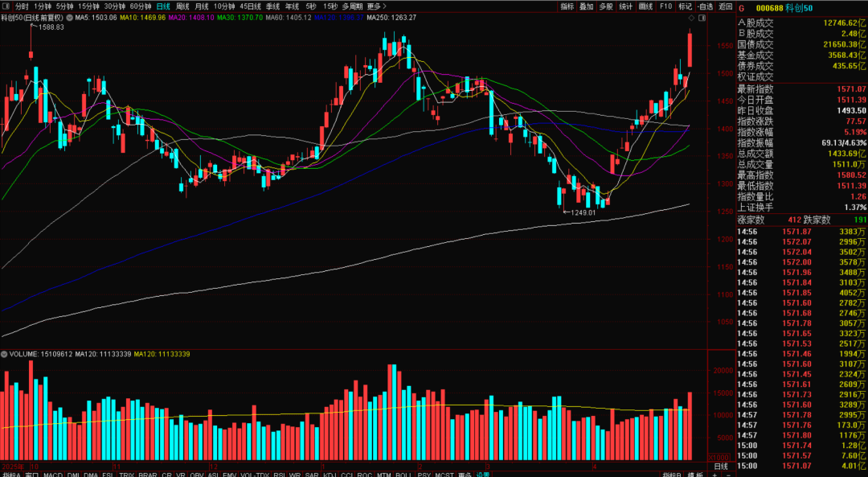Open the 画线 drawing tools
Screen dimensions: 868x477
coord(645,6)
